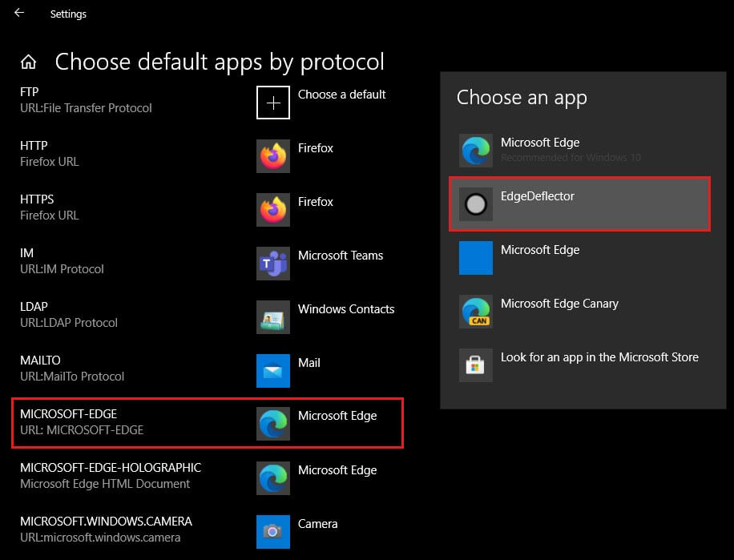Click the 'LDAP' protocol name

[x=34, y=307]
